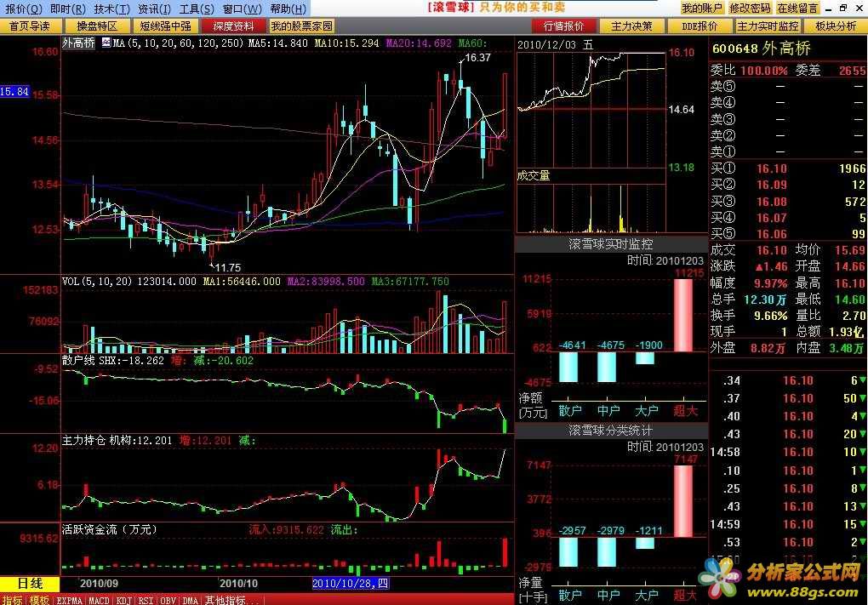Open 在线留言 link
868x605 pixels.
(797, 9)
